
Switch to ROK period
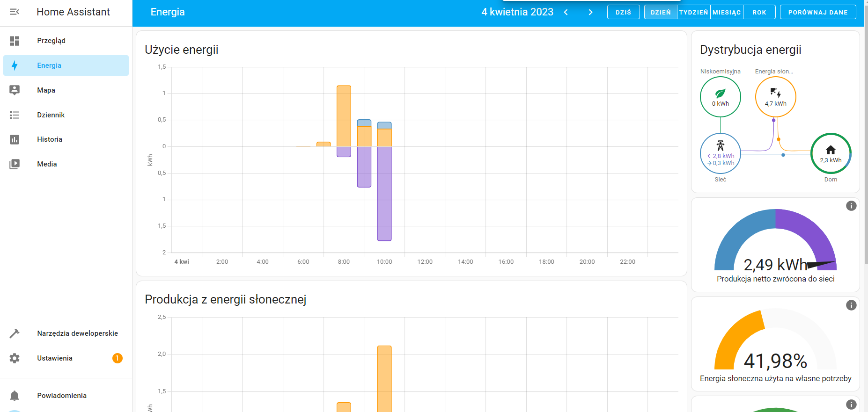click(x=759, y=12)
